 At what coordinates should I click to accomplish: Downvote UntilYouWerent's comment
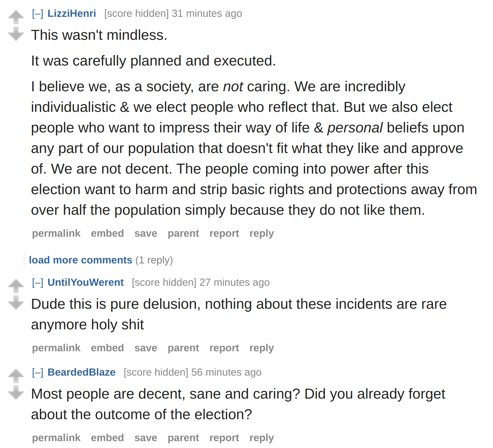(16, 303)
